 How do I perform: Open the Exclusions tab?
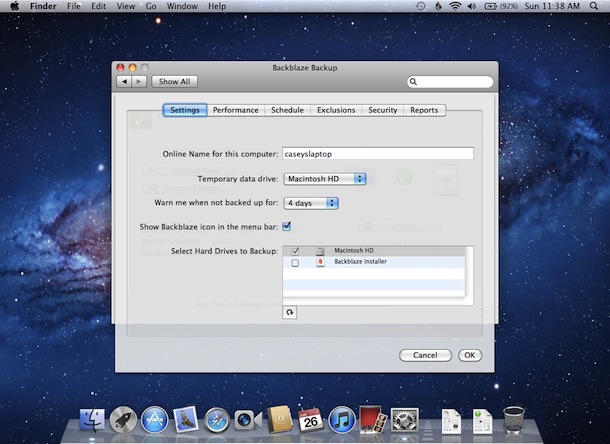(x=336, y=110)
